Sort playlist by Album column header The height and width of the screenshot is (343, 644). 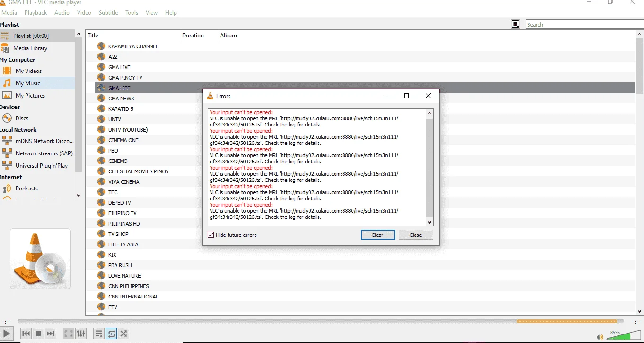point(427,36)
